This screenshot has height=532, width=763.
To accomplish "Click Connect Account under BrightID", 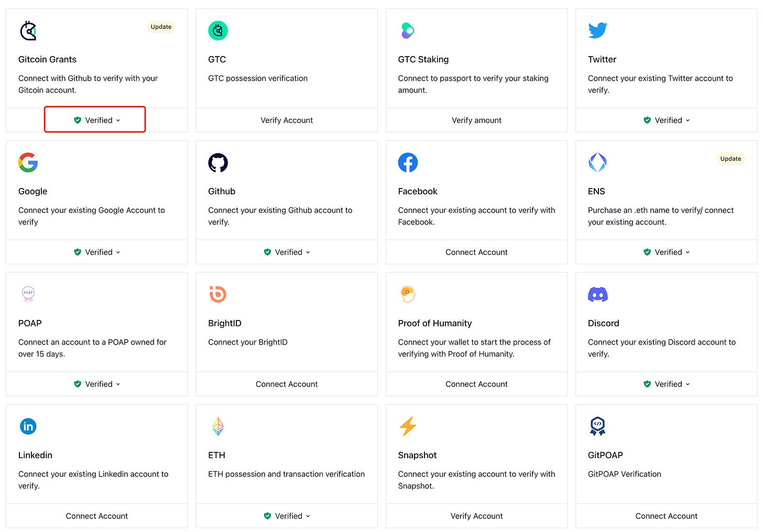I will pyautogui.click(x=287, y=384).
